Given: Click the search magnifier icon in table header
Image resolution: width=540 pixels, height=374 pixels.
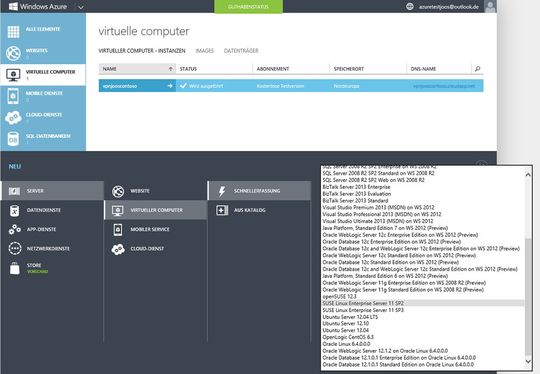Looking at the screenshot, I should tap(477, 69).
